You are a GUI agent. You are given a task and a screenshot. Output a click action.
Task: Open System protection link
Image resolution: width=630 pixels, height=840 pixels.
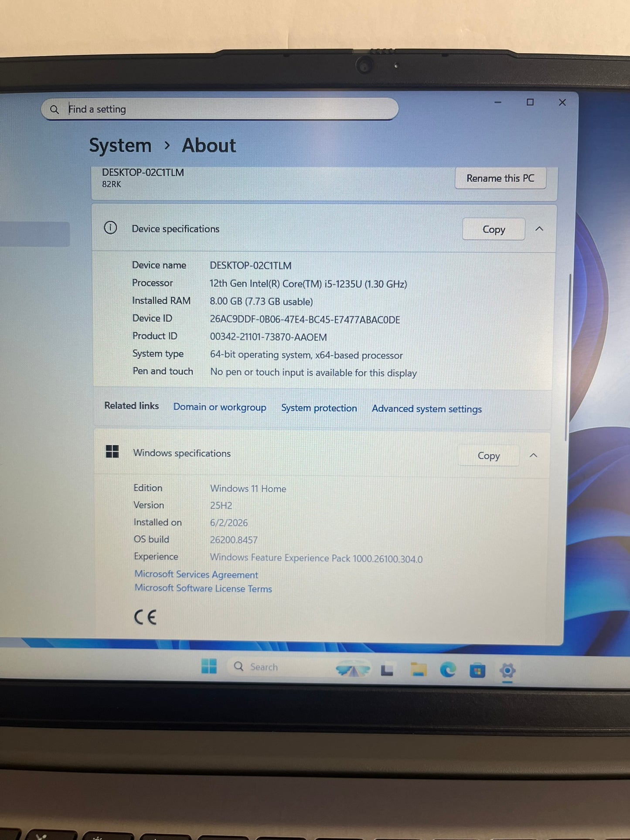(319, 408)
